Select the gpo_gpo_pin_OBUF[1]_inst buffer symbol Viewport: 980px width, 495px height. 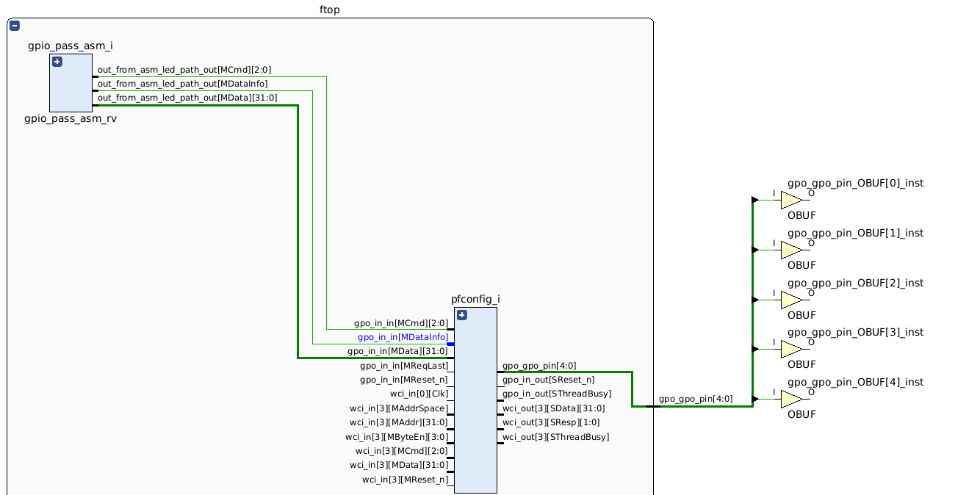791,250
